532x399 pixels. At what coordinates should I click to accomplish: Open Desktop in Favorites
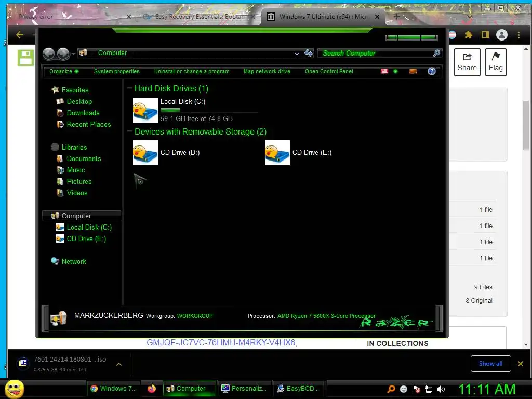pos(79,101)
